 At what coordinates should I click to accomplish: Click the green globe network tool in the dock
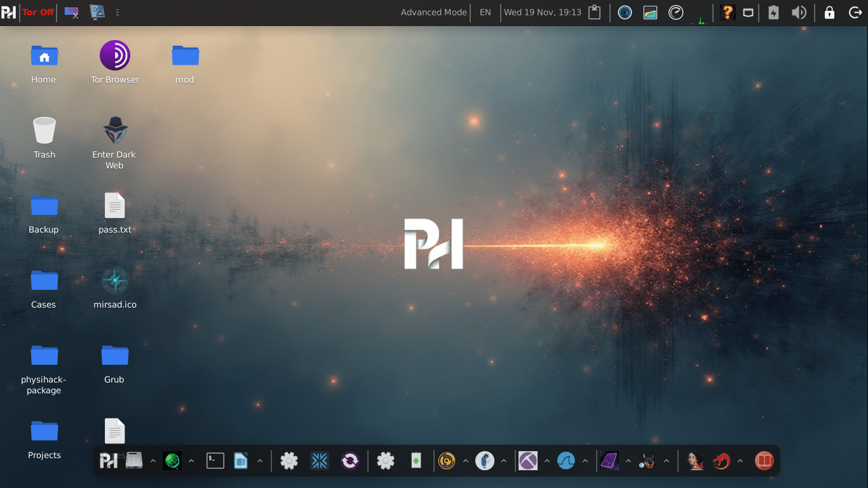171,461
